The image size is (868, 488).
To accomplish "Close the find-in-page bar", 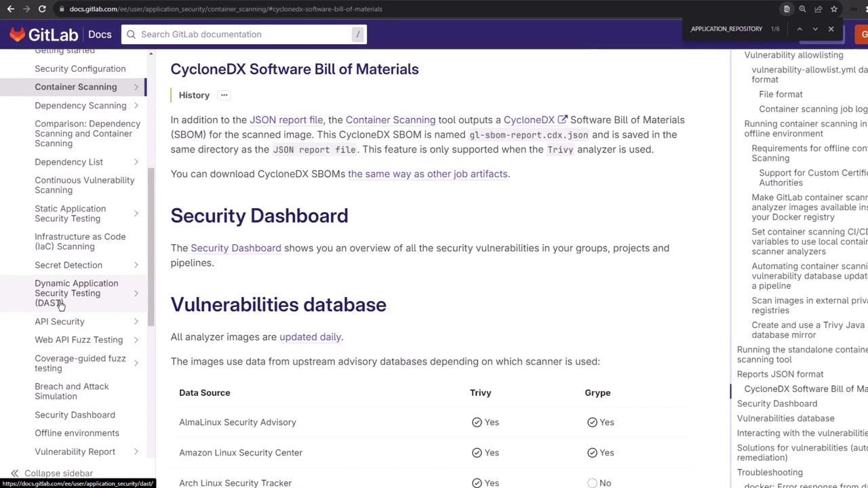I will click(x=831, y=29).
